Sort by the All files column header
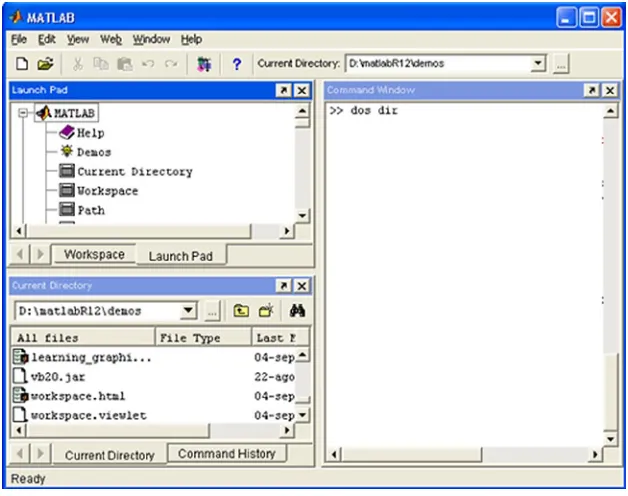Screen dimensions: 628x496 coord(83,338)
